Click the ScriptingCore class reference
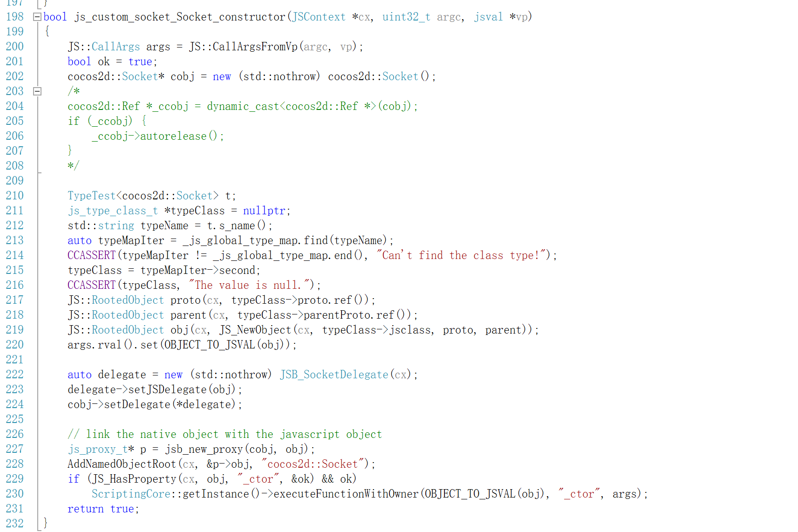 tap(131, 494)
